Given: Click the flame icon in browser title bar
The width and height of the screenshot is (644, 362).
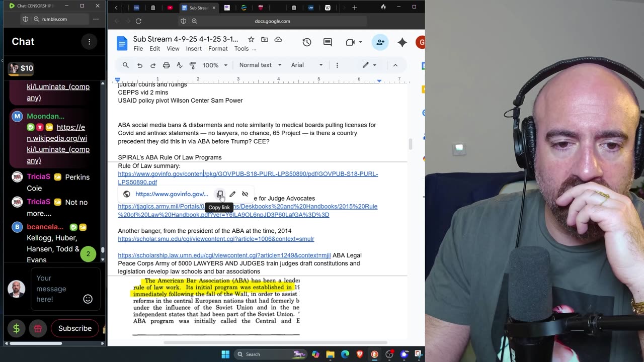Looking at the screenshot, I should click(x=383, y=7).
